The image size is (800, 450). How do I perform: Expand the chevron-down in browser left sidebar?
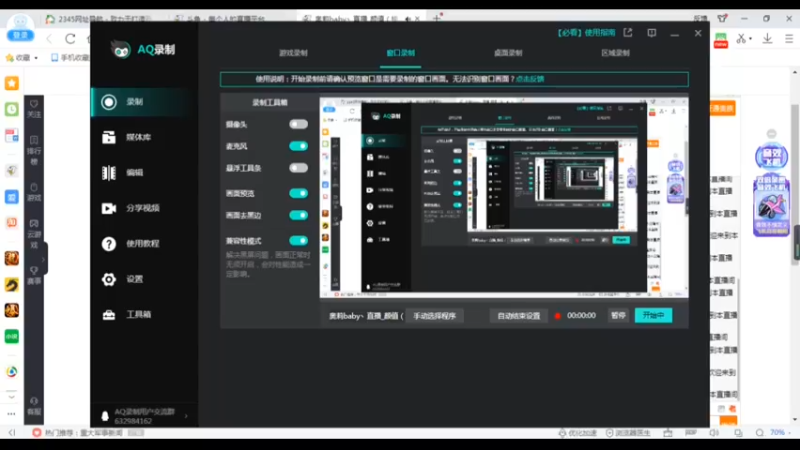pyautogui.click(x=11, y=396)
